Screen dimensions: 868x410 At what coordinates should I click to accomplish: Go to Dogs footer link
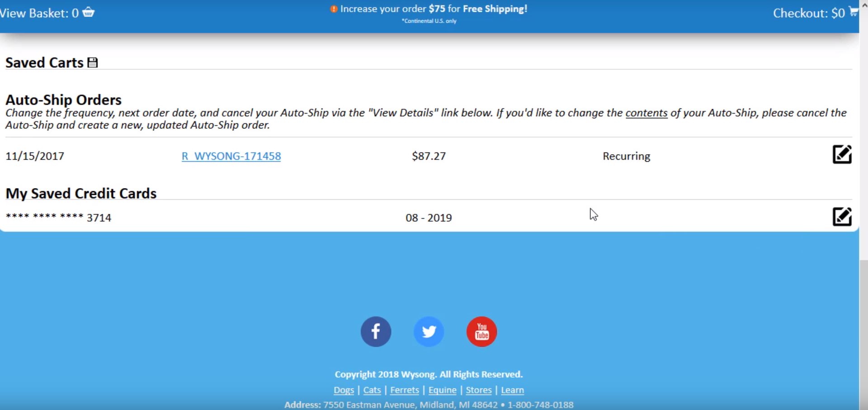[x=344, y=390]
